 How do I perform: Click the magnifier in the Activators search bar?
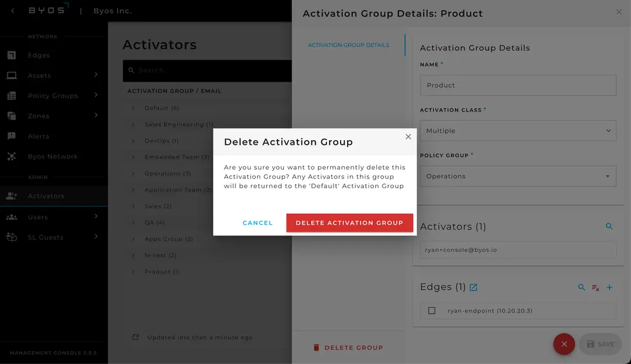click(131, 70)
